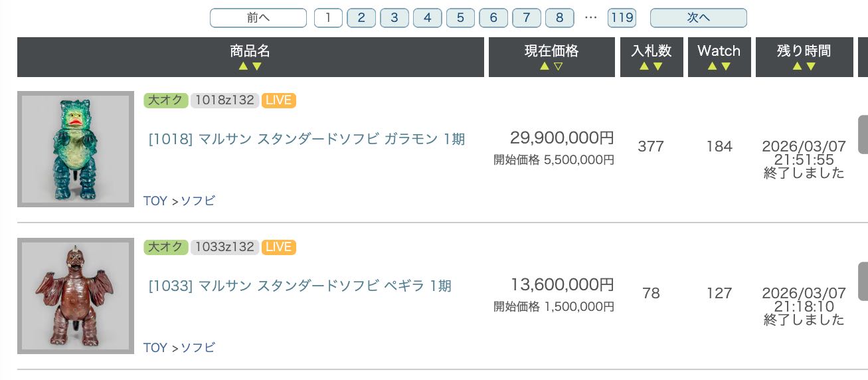Open TOY category link under ガラモン
This screenshot has height=380, width=868.
155,201
